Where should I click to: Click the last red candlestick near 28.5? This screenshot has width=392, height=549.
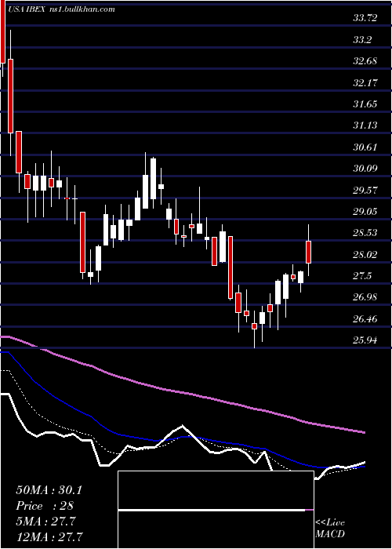tap(308, 252)
